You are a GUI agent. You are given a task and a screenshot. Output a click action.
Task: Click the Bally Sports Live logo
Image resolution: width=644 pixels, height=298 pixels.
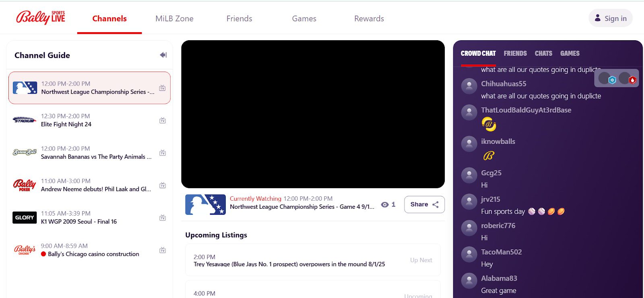(x=40, y=18)
